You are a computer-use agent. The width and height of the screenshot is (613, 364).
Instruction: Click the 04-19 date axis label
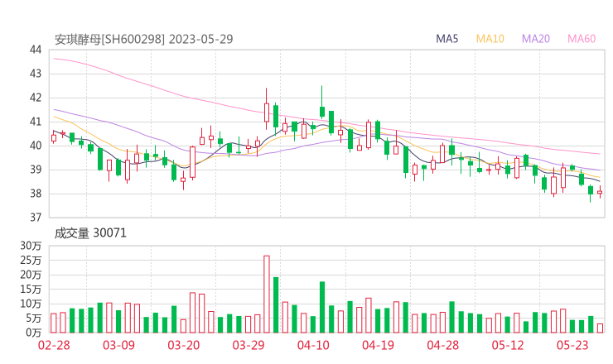(x=378, y=345)
